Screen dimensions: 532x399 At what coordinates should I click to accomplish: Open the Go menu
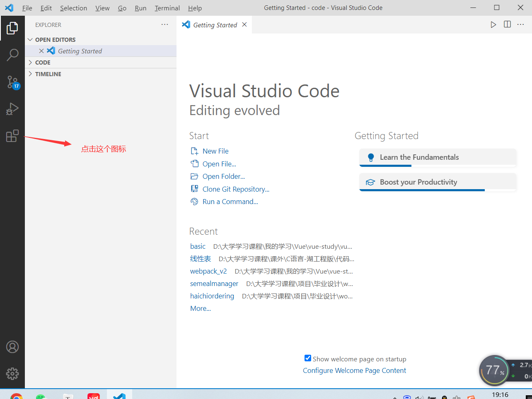click(x=122, y=8)
